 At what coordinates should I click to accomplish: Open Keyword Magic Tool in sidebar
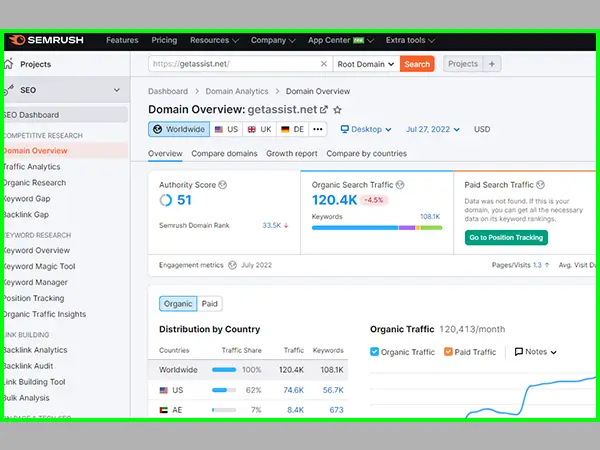[39, 266]
